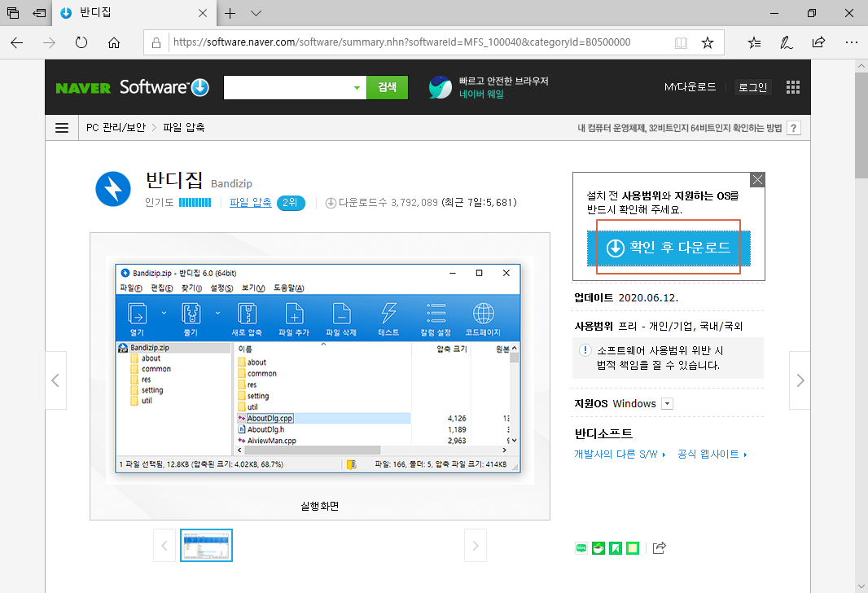Screen dimensions: 868x593
Task: Open the 32-bit or 64-bit check guide
Action: tap(679, 128)
